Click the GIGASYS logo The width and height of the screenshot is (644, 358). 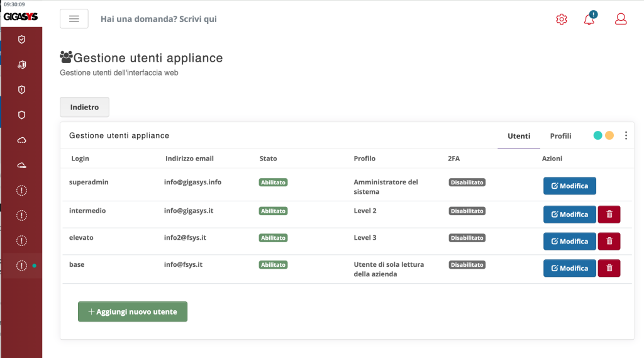pos(21,17)
